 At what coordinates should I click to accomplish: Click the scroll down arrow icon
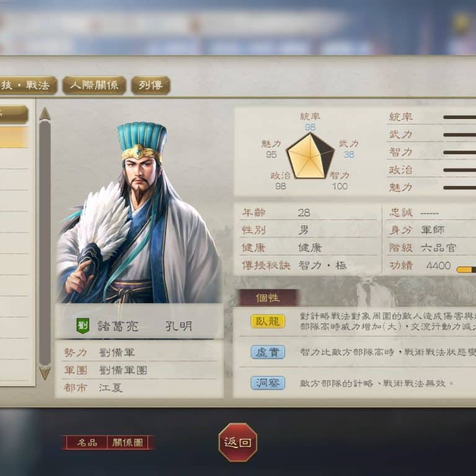pyautogui.click(x=45, y=373)
